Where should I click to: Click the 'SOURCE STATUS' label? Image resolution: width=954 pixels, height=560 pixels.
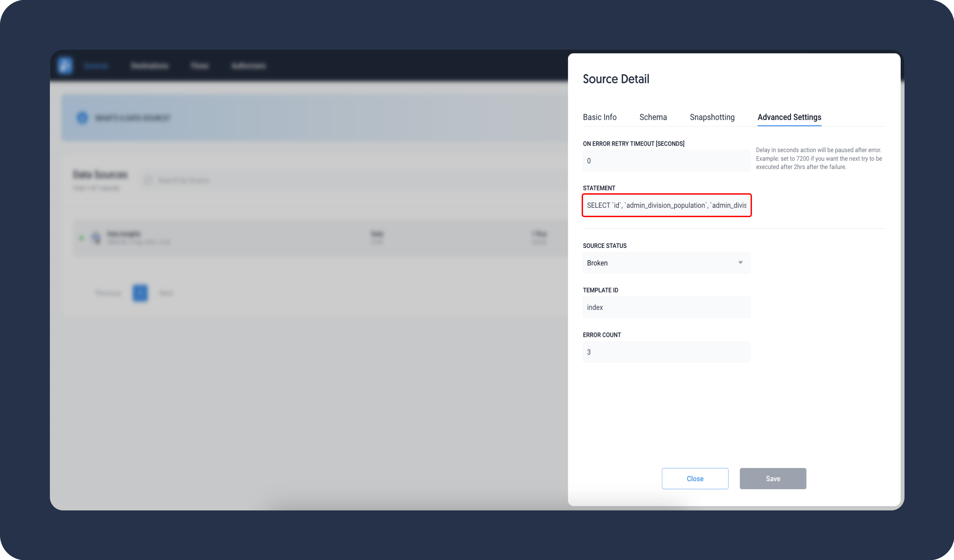605,246
